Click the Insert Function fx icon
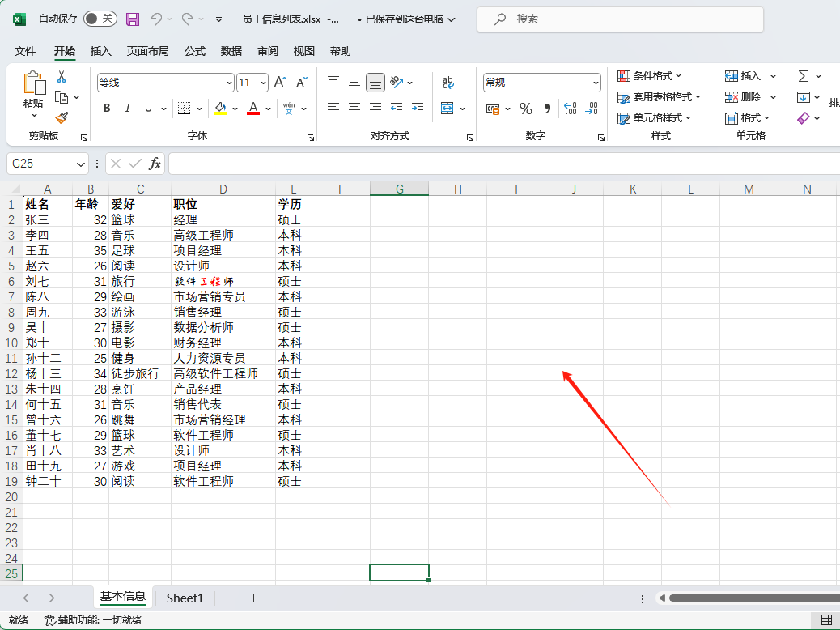 155,164
